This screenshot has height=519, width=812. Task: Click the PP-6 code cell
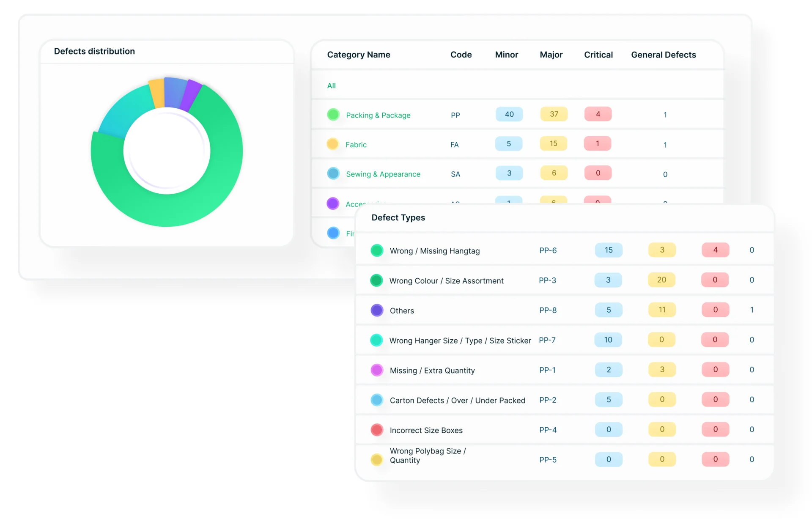(x=548, y=251)
